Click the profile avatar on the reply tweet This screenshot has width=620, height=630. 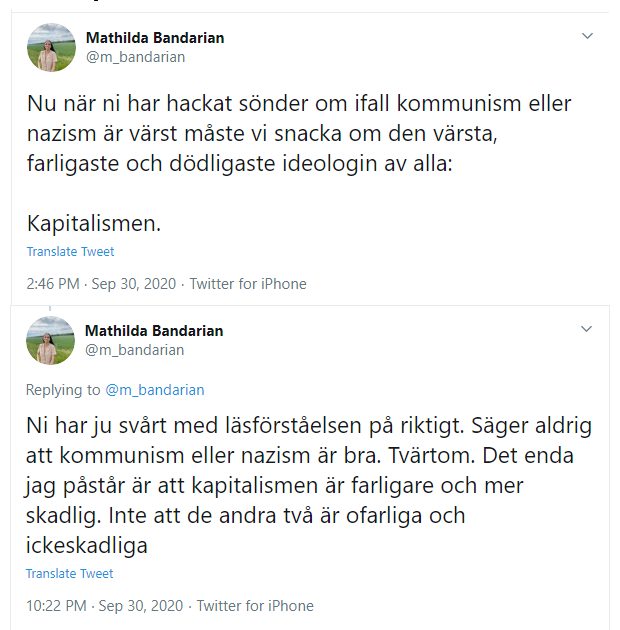pos(50,340)
